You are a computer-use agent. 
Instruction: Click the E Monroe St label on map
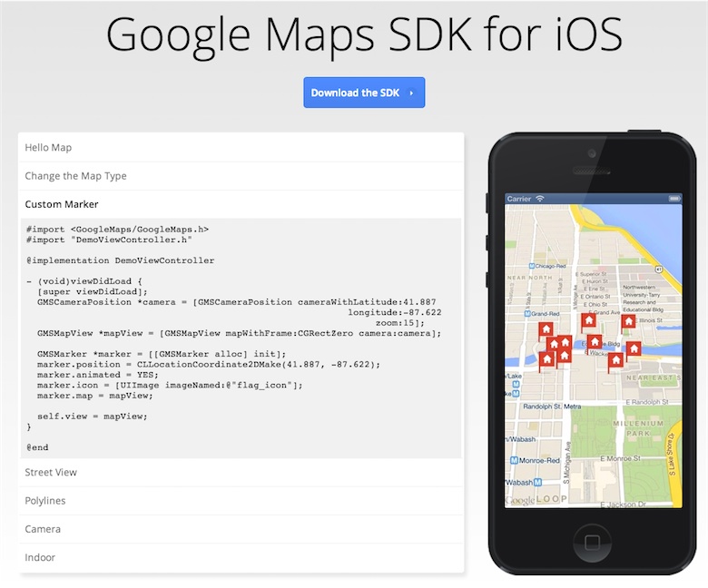620,458
